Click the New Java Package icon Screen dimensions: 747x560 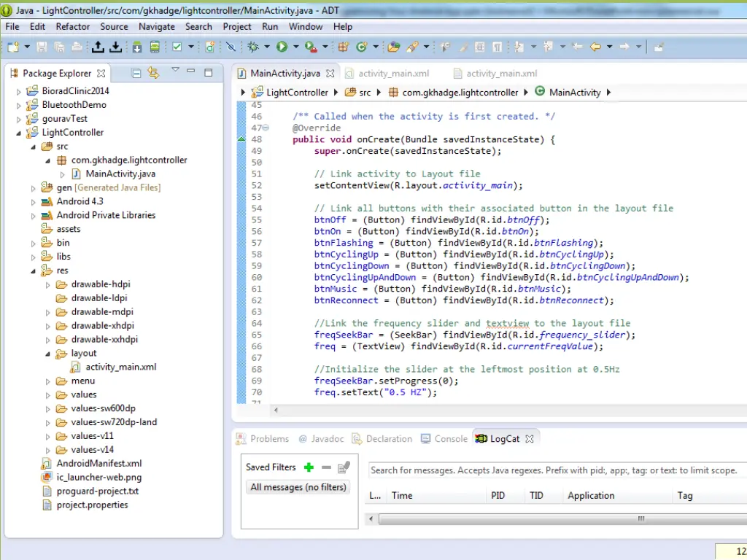click(343, 47)
